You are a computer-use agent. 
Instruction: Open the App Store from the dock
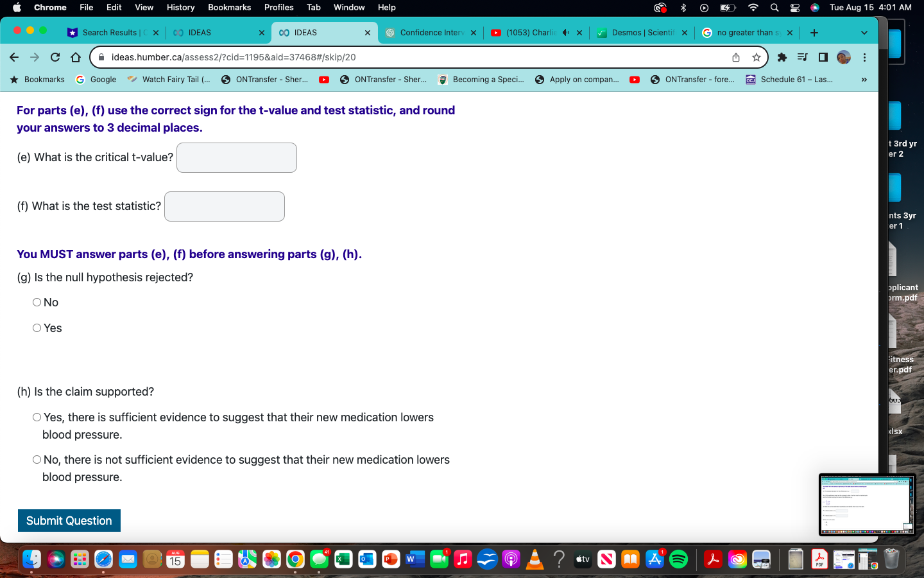point(654,559)
